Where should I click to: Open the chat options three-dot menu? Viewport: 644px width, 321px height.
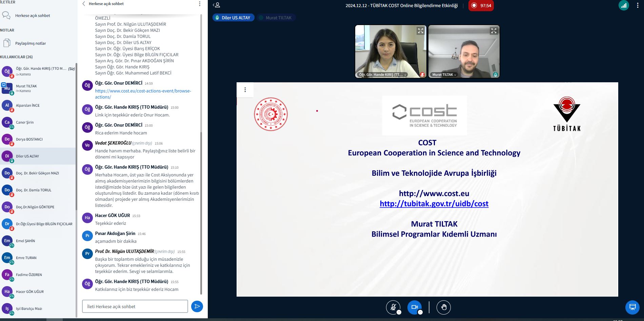coord(199,4)
